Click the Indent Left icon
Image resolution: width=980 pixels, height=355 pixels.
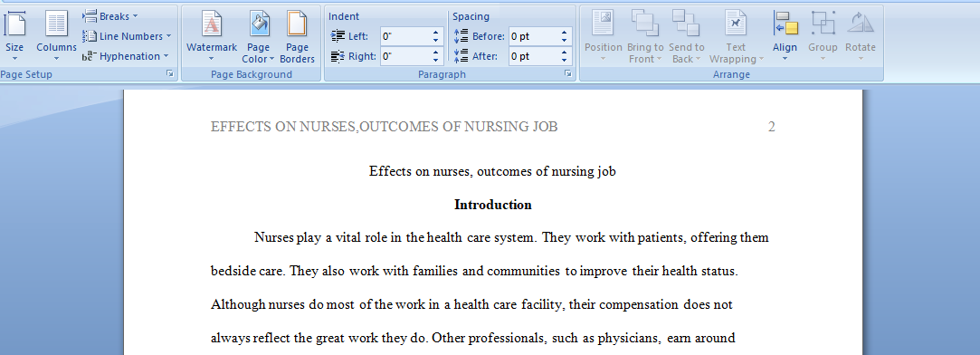(338, 36)
